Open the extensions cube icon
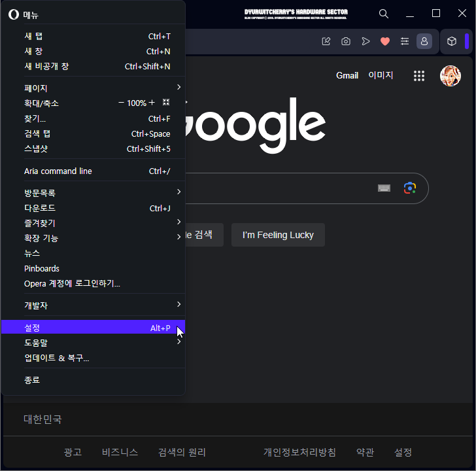The width and height of the screenshot is (476, 471). click(452, 41)
